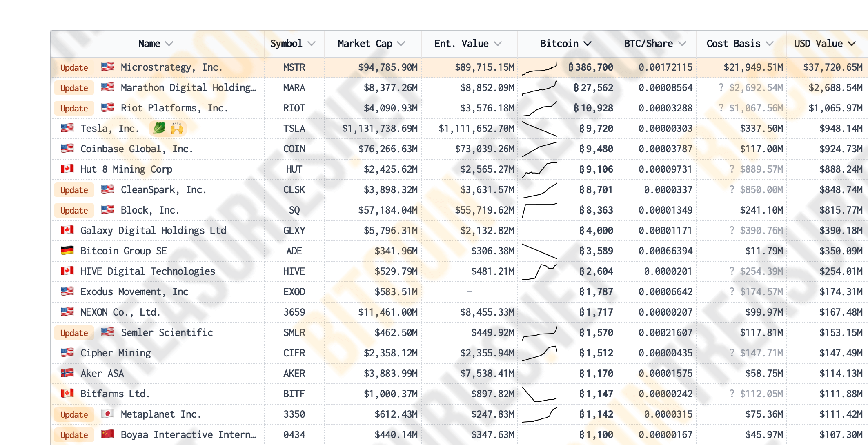
Task: Click the BTC/Share column header
Action: [648, 44]
